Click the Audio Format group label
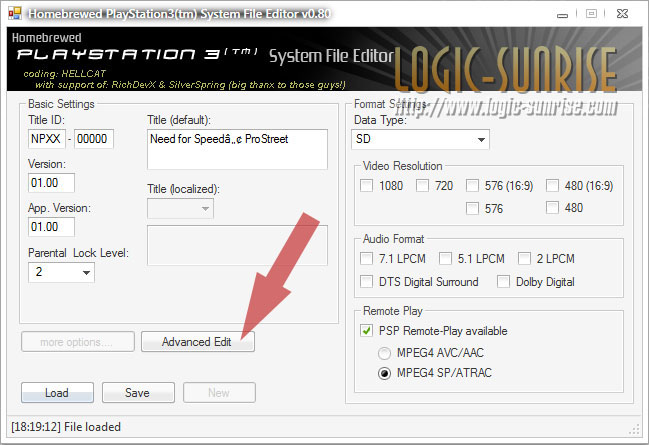 [394, 239]
